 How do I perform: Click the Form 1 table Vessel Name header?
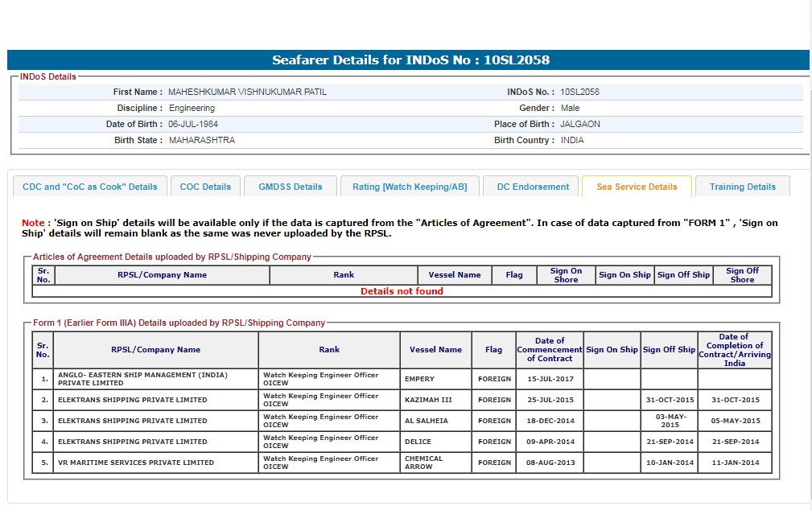435,350
